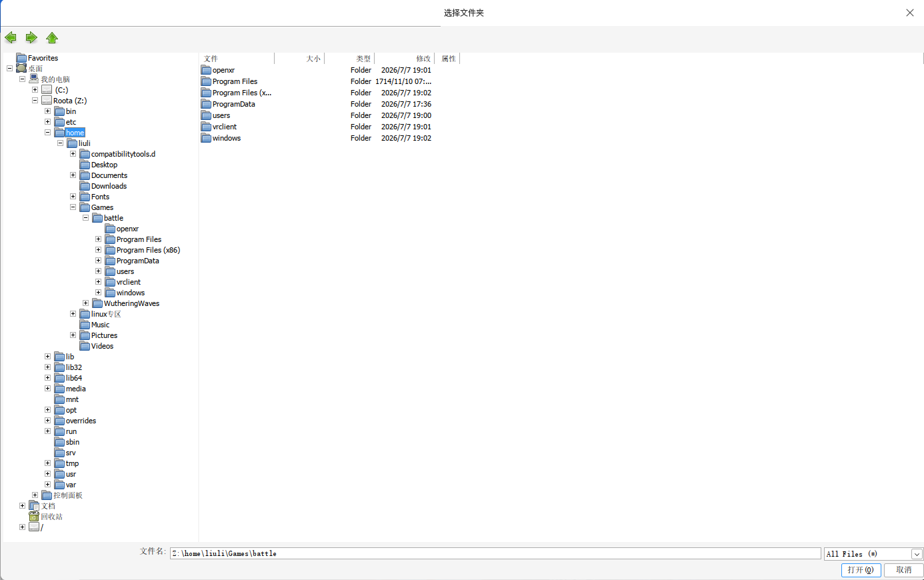Select the "Program Files (x..." row in the file list

coord(317,93)
